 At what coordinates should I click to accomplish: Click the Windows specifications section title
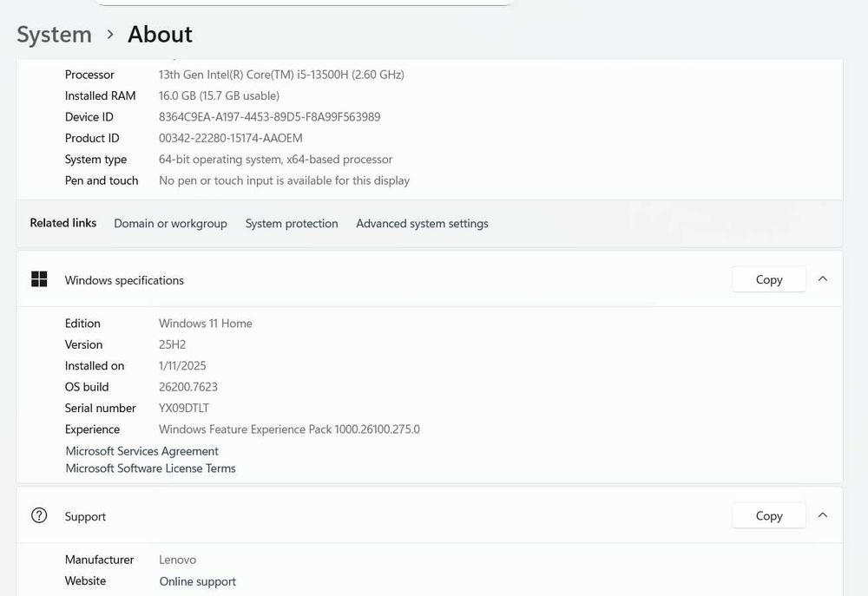[x=124, y=280]
